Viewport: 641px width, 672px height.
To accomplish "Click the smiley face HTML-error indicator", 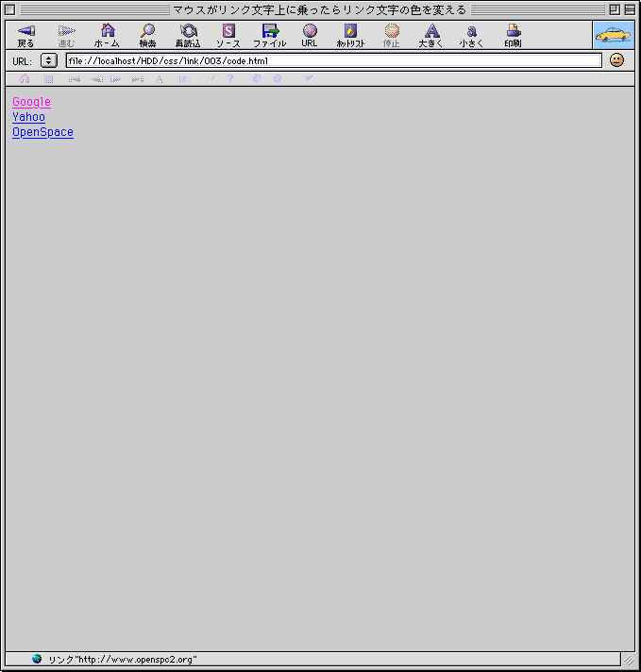I will [616, 60].
